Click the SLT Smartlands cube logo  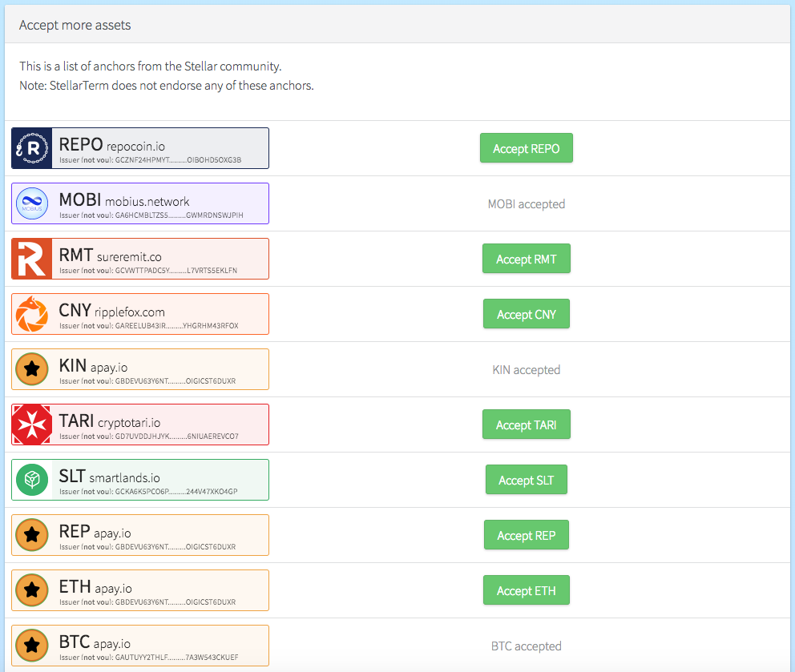(32, 480)
